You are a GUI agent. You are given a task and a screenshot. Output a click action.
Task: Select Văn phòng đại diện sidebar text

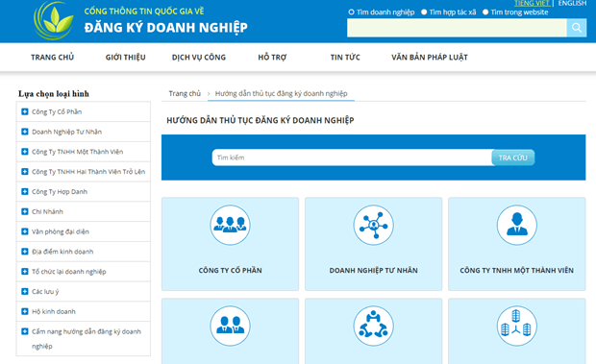(x=61, y=231)
